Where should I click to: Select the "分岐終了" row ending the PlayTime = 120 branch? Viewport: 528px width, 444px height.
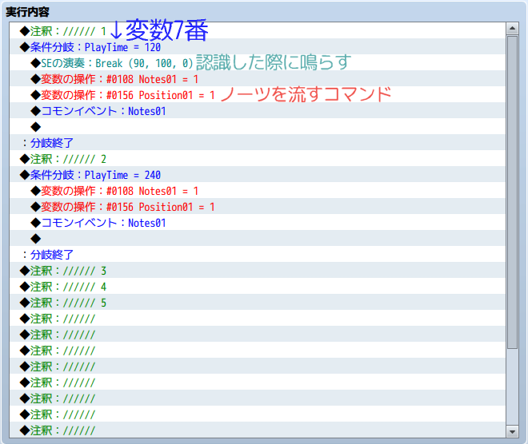(x=258, y=143)
